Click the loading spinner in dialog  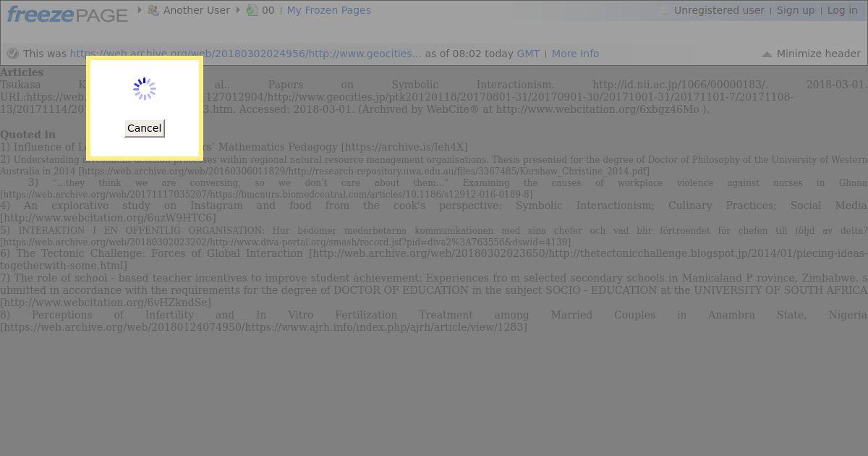[145, 89]
